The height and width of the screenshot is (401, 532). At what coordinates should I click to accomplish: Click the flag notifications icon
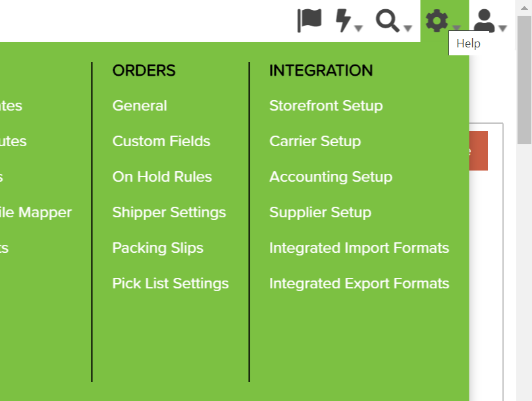tap(309, 20)
